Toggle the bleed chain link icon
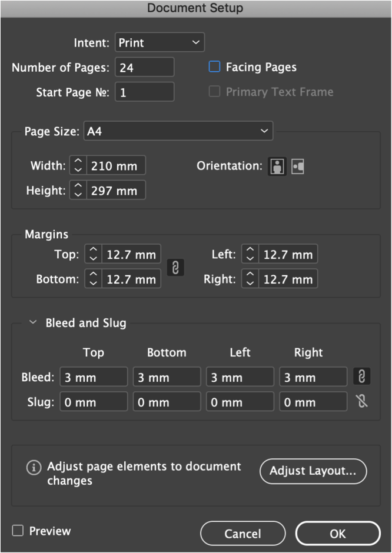Viewport: 392px width, 553px height. click(x=361, y=377)
